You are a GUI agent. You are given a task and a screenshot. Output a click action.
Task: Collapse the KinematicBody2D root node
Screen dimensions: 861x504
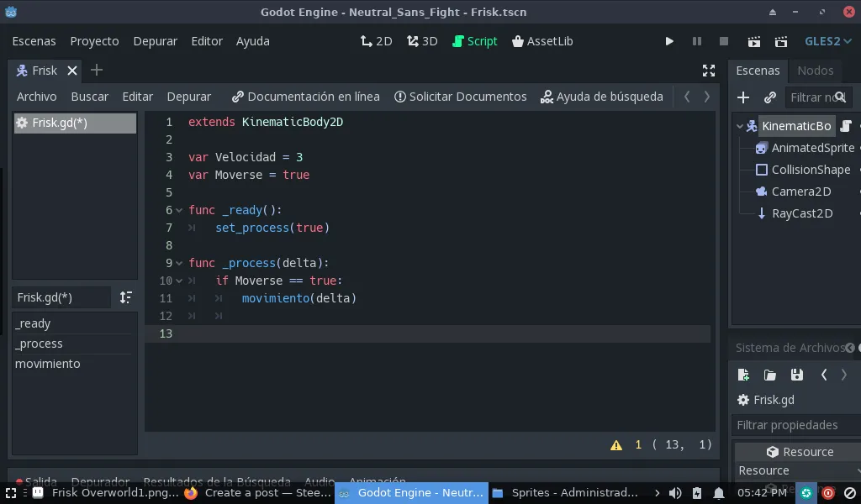[x=740, y=126]
